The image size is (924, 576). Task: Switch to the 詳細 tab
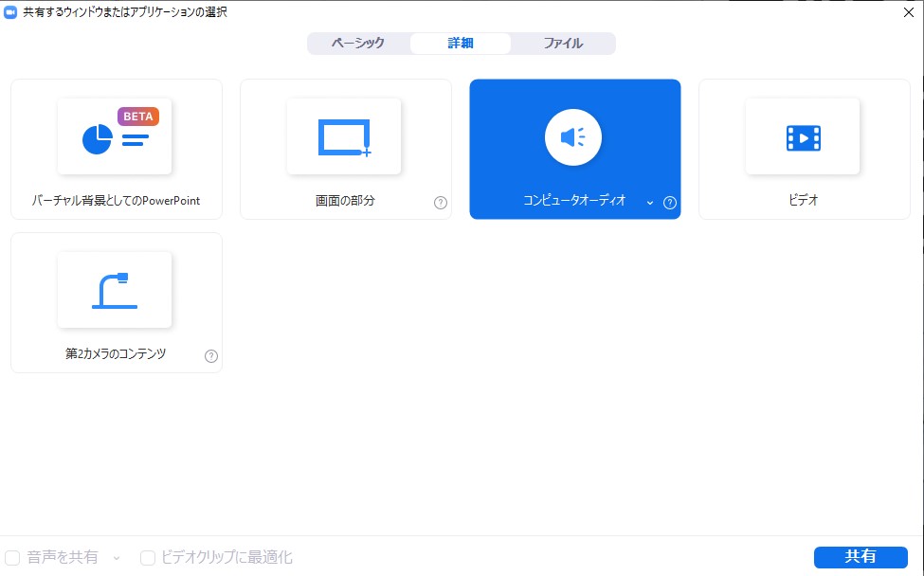coord(461,44)
